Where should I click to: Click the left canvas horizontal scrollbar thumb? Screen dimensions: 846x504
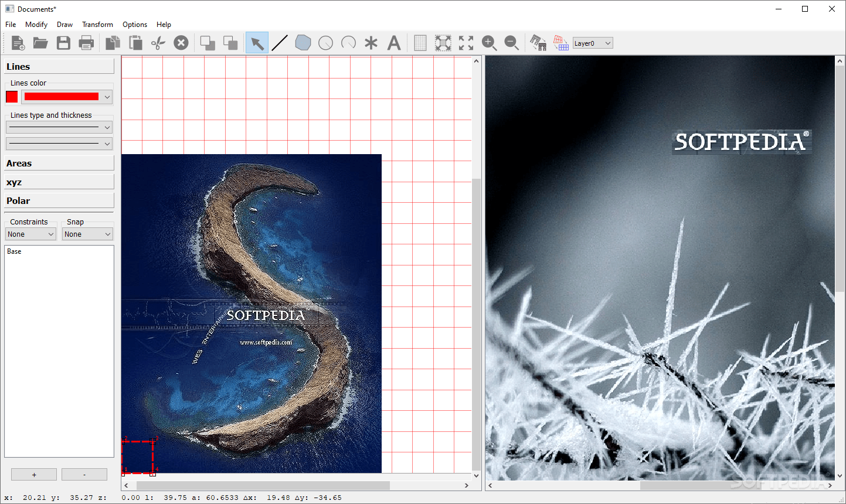(263, 485)
